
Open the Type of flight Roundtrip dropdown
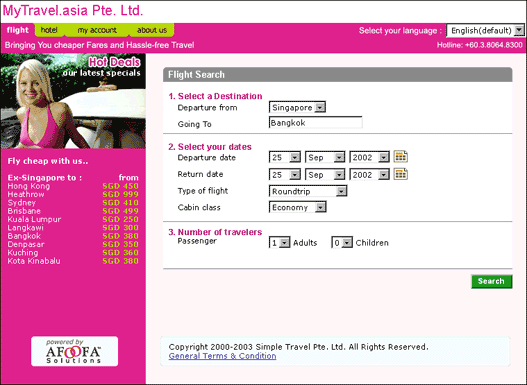pos(308,191)
